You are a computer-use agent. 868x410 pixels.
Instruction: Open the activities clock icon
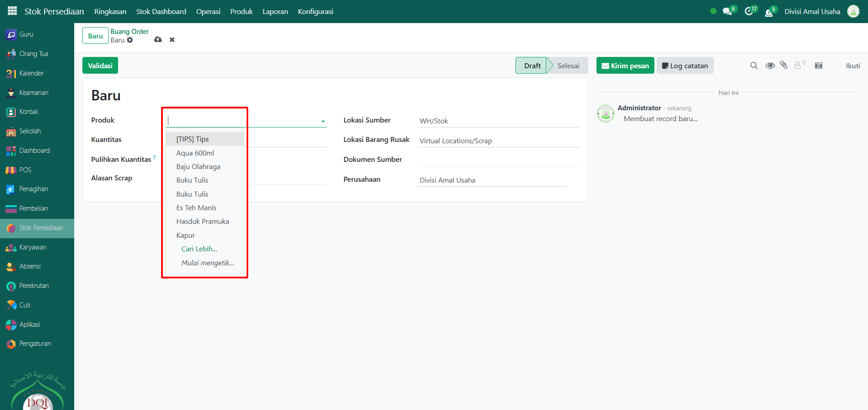749,12
